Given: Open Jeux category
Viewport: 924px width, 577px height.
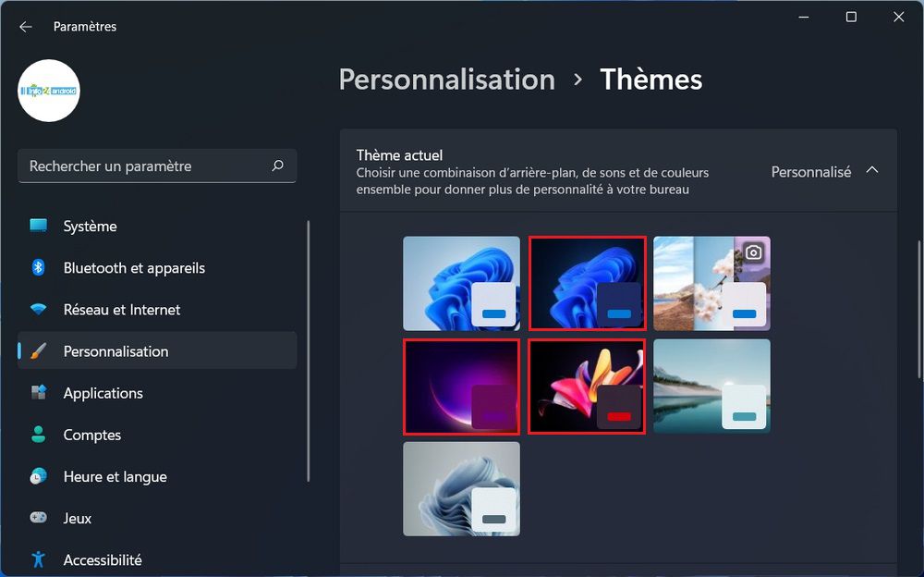Looking at the screenshot, I should coord(157,518).
